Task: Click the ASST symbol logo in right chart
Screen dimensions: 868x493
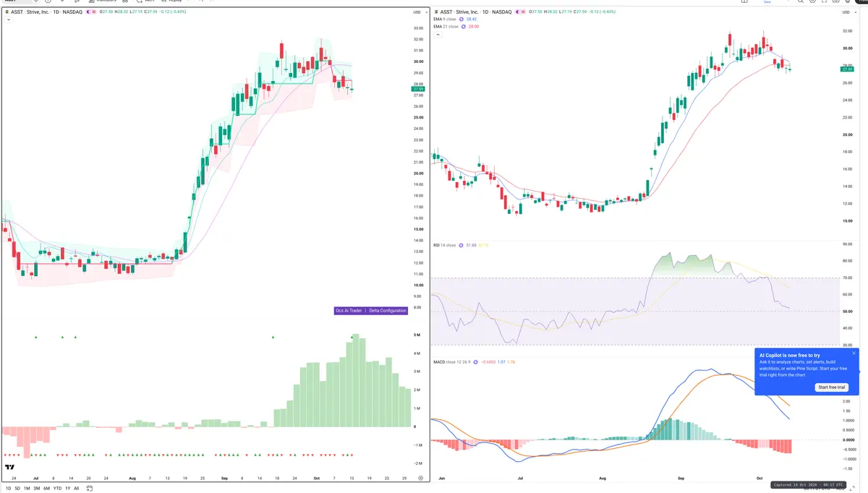Action: (435, 12)
